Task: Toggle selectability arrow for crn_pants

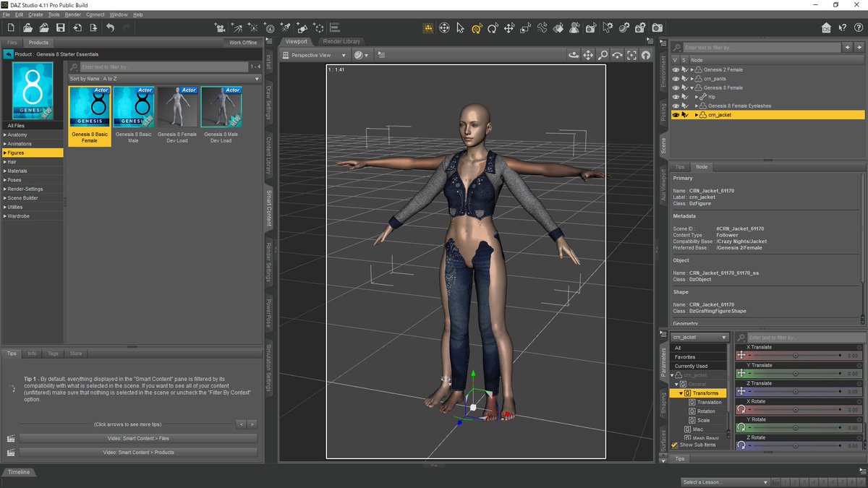Action: tap(684, 78)
